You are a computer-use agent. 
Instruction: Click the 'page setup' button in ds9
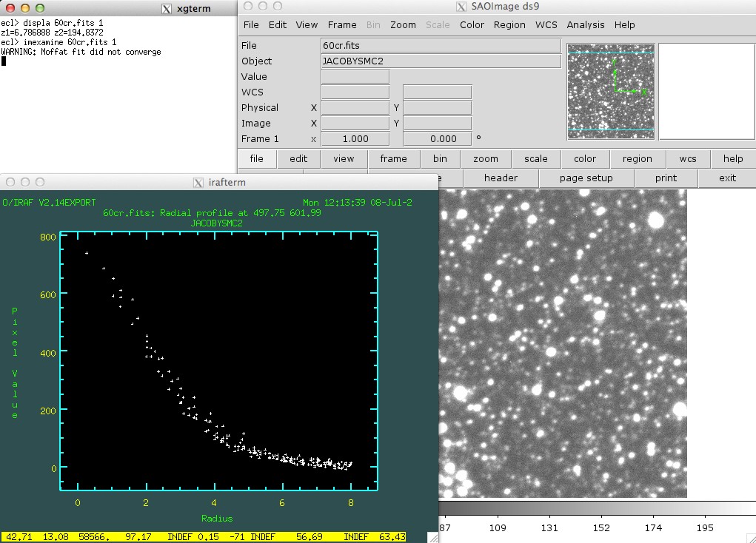(x=586, y=178)
